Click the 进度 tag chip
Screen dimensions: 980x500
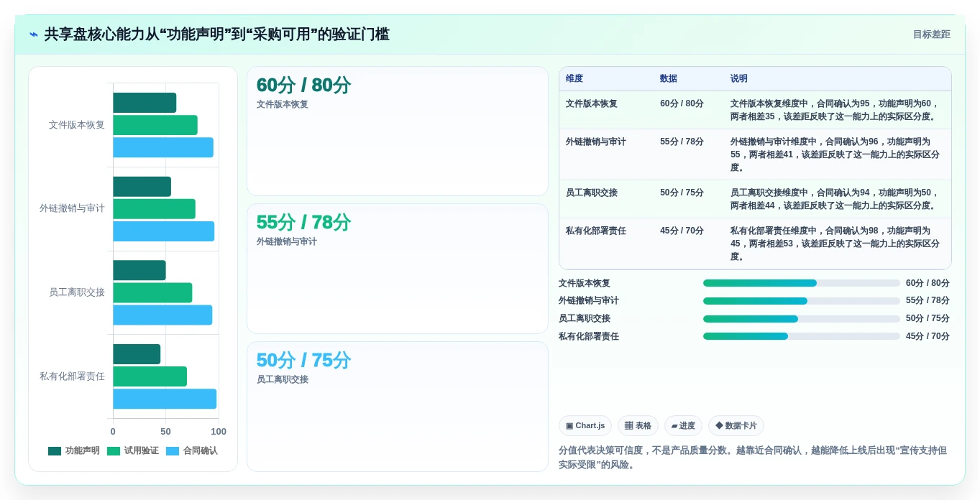683,426
